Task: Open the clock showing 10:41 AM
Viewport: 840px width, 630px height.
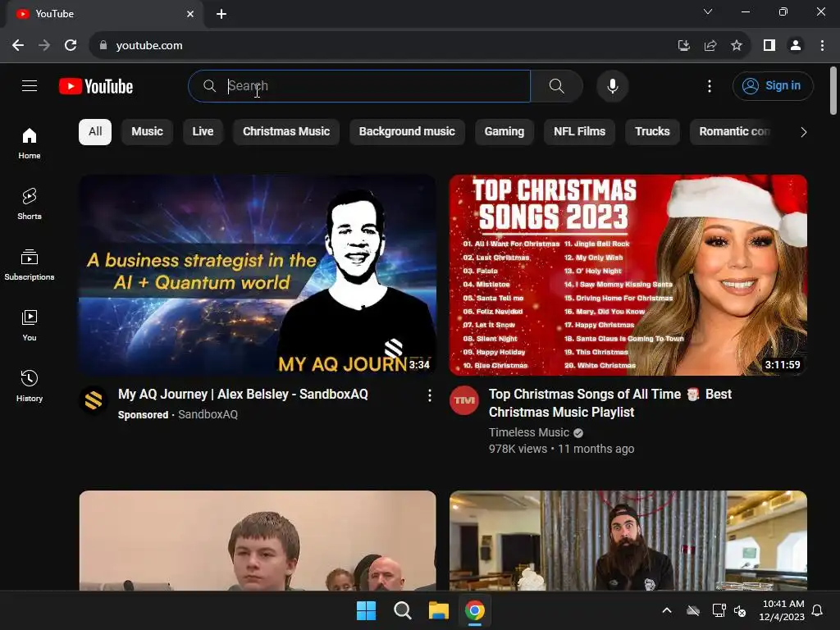Action: (x=782, y=610)
